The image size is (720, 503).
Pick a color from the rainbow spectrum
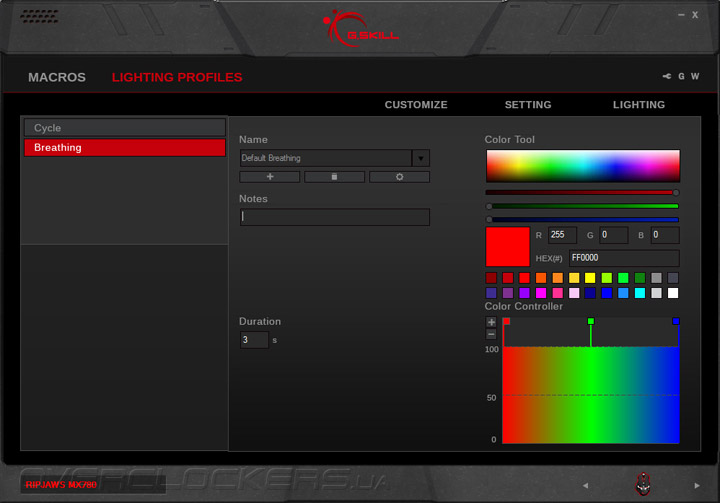tap(583, 166)
